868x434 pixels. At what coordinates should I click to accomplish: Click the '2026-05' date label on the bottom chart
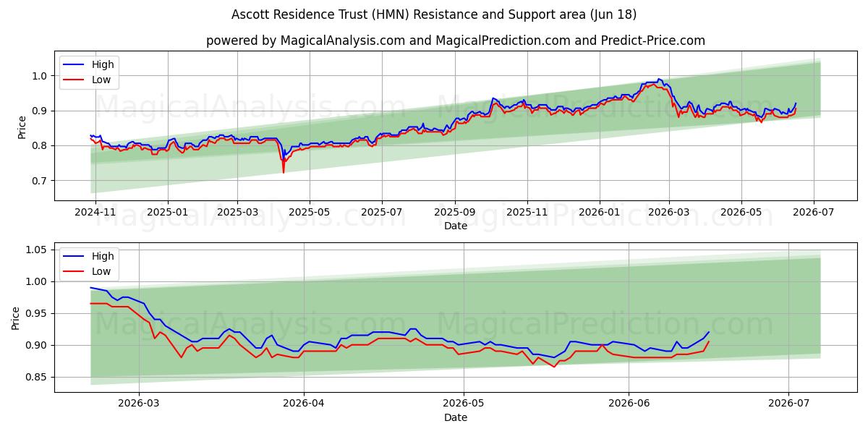464,404
